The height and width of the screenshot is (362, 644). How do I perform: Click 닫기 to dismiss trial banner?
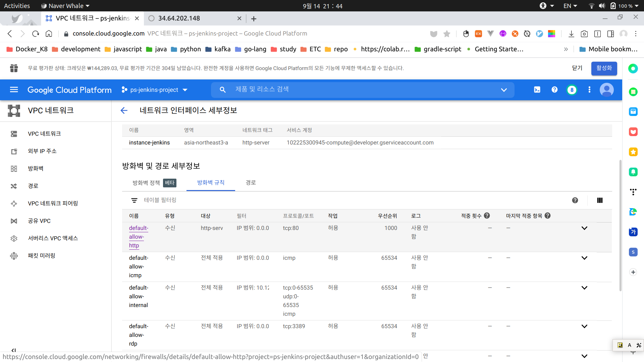(577, 68)
